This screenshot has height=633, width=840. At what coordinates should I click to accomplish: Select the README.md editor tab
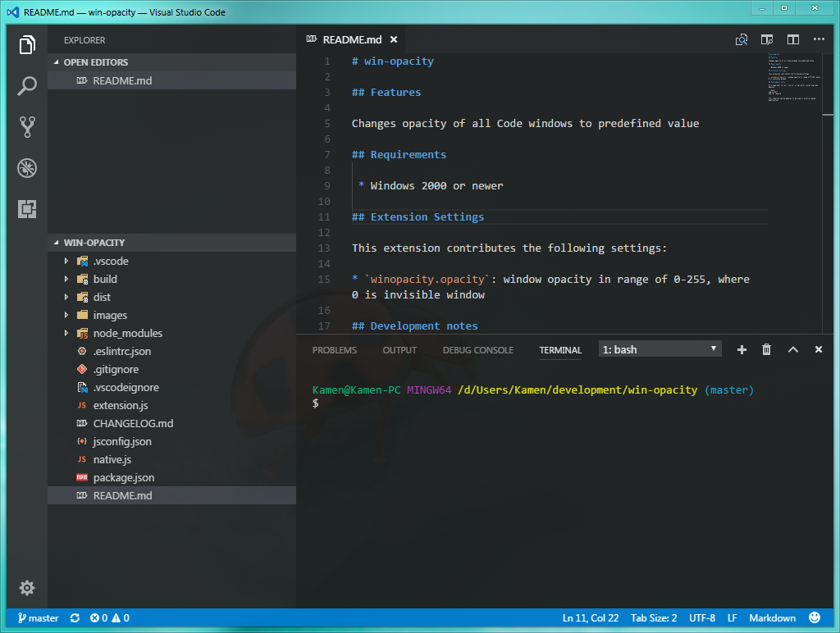pos(352,39)
